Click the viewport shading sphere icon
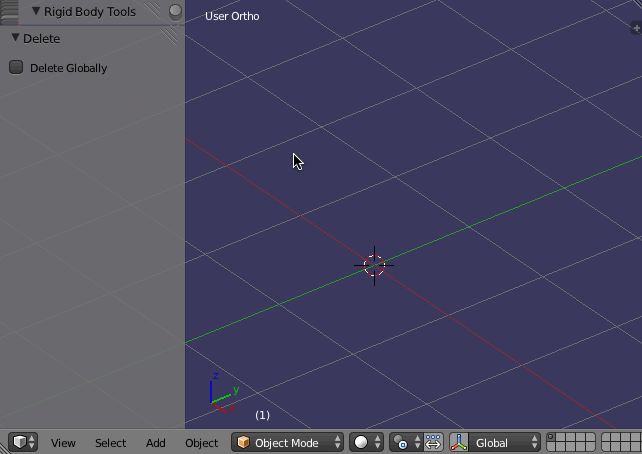 coord(362,442)
